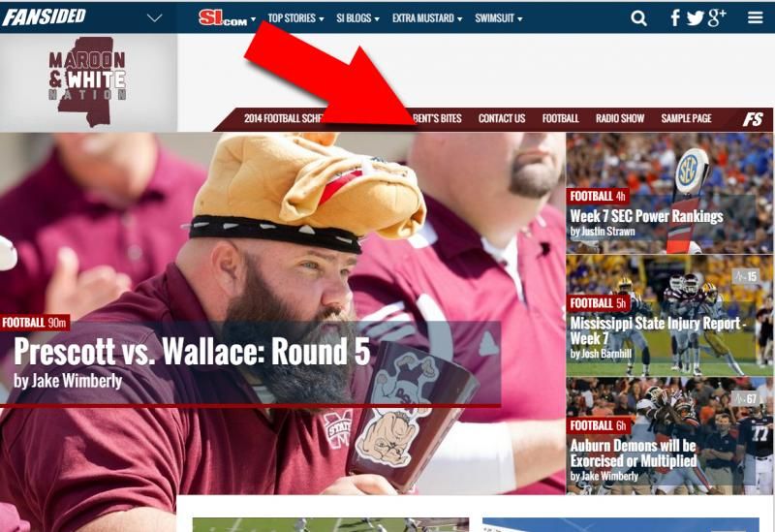Select the Radio Show nav item

point(620,118)
